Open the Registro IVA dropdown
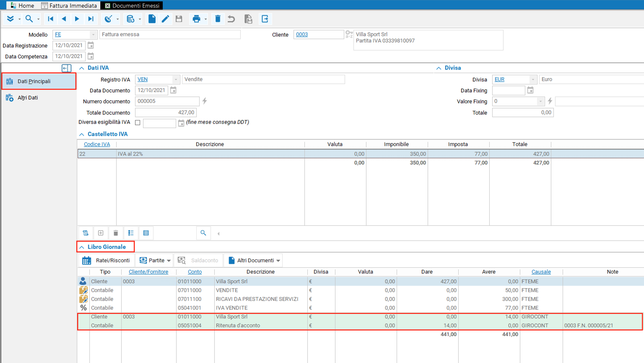The height and width of the screenshot is (363, 644). (x=176, y=80)
